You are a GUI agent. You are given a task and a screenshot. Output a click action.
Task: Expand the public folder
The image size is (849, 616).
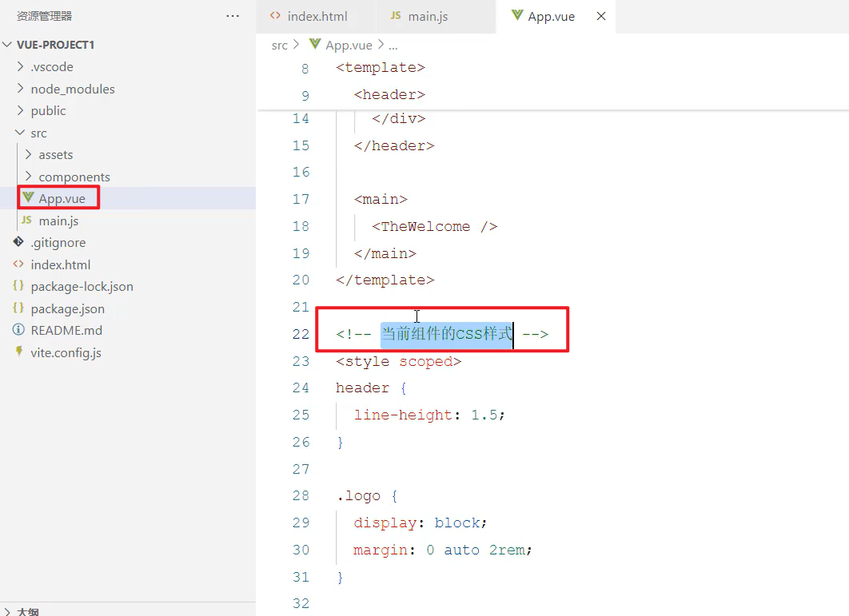[x=20, y=110]
